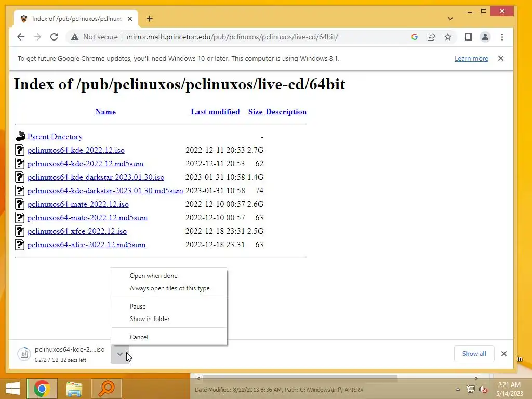Dismiss the Chrome update info bar
The height and width of the screenshot is (399, 532).
coord(501,58)
